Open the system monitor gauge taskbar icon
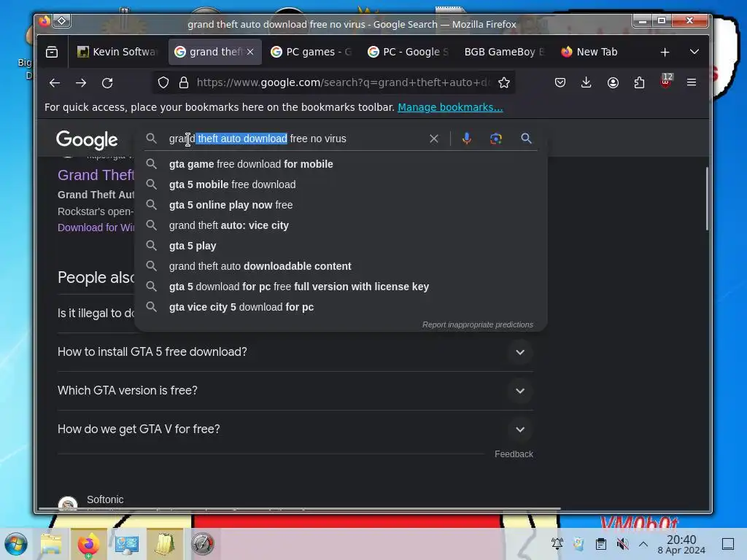The height and width of the screenshot is (560, 747). [203, 544]
